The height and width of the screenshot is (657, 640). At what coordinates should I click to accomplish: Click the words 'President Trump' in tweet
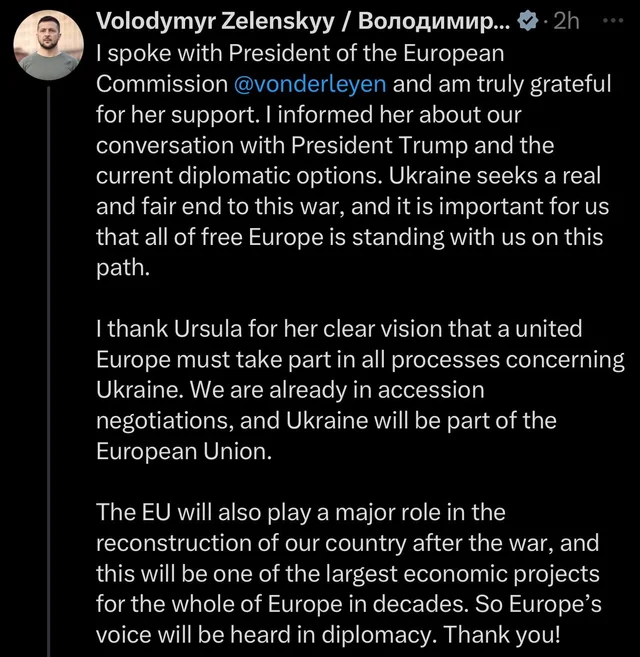point(379,145)
